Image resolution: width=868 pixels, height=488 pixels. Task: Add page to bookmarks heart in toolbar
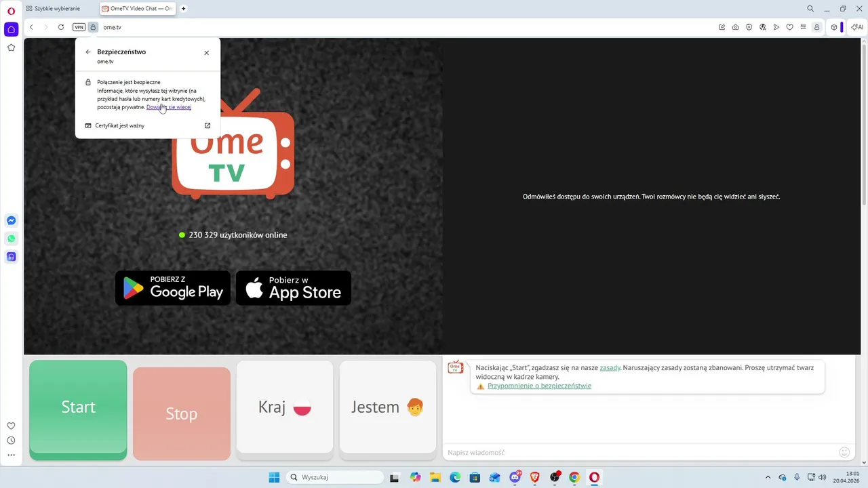[x=789, y=27]
